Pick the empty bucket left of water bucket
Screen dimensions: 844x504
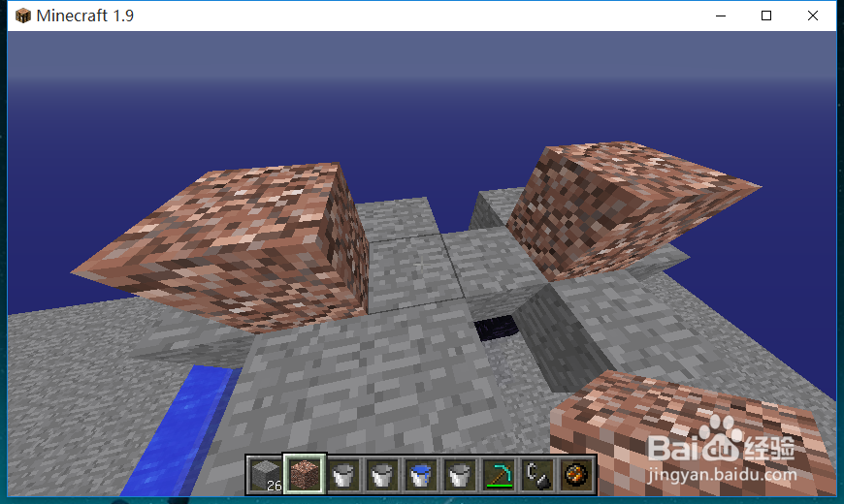coord(381,475)
